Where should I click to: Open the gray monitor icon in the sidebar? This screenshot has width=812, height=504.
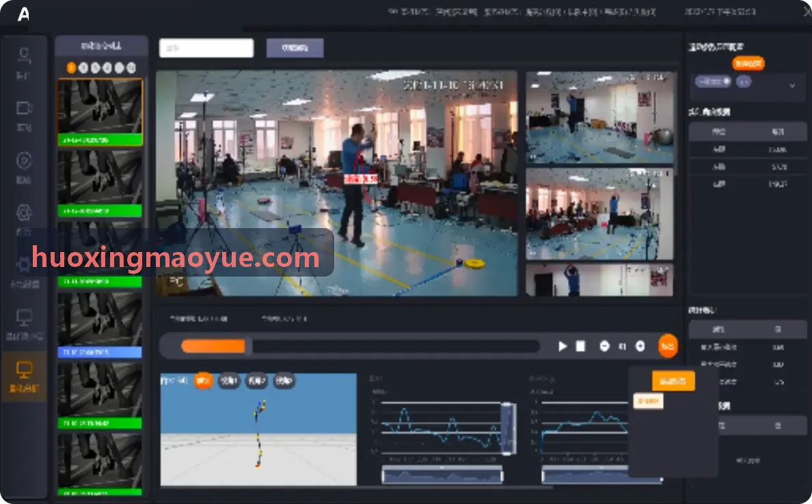(x=24, y=317)
